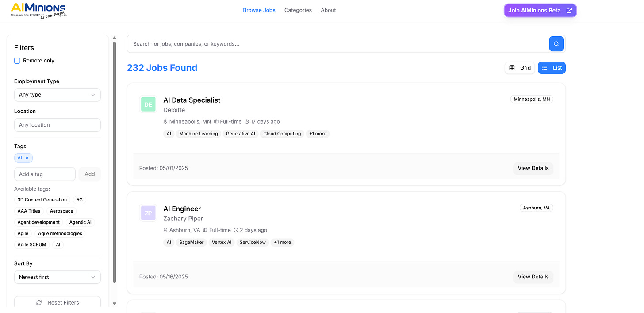Switch to Grid view

[x=520, y=68]
